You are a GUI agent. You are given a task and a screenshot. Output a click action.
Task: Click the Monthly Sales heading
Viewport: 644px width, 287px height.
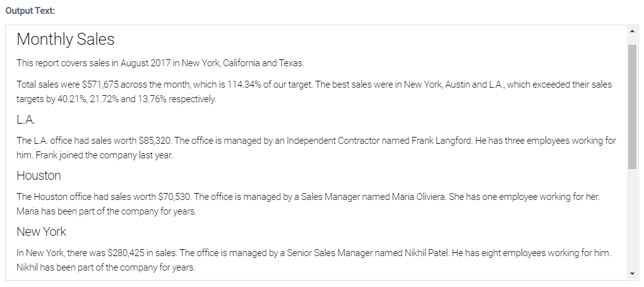[x=65, y=39]
